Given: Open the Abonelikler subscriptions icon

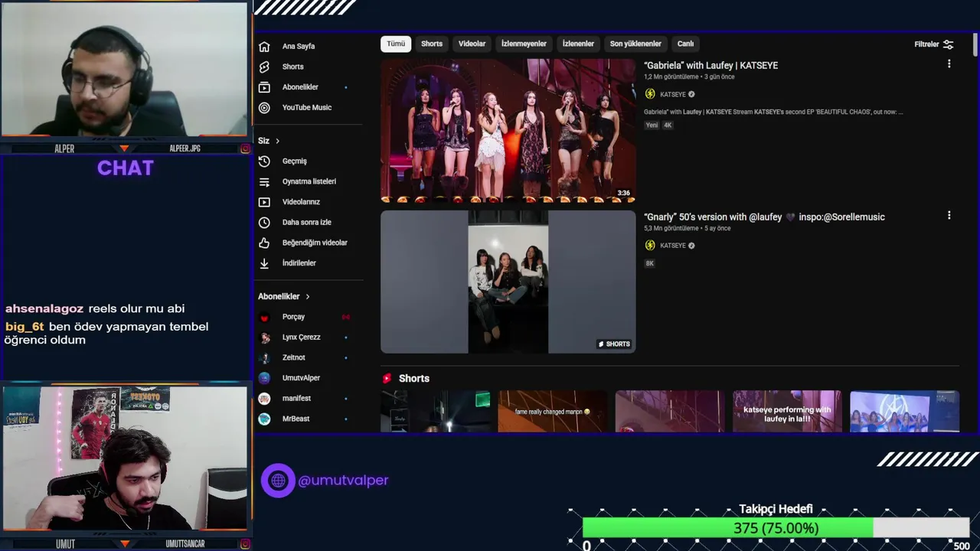Looking at the screenshot, I should pyautogui.click(x=264, y=87).
